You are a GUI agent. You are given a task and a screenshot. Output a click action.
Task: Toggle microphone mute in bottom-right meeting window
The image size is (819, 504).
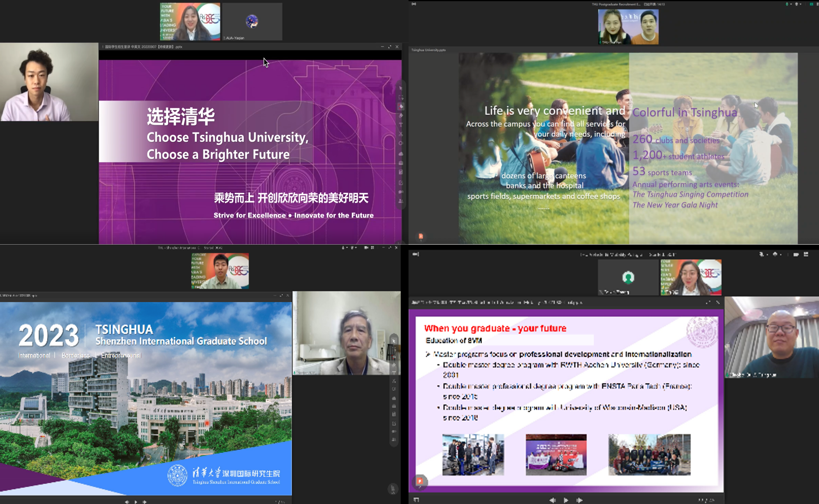pyautogui.click(x=761, y=254)
